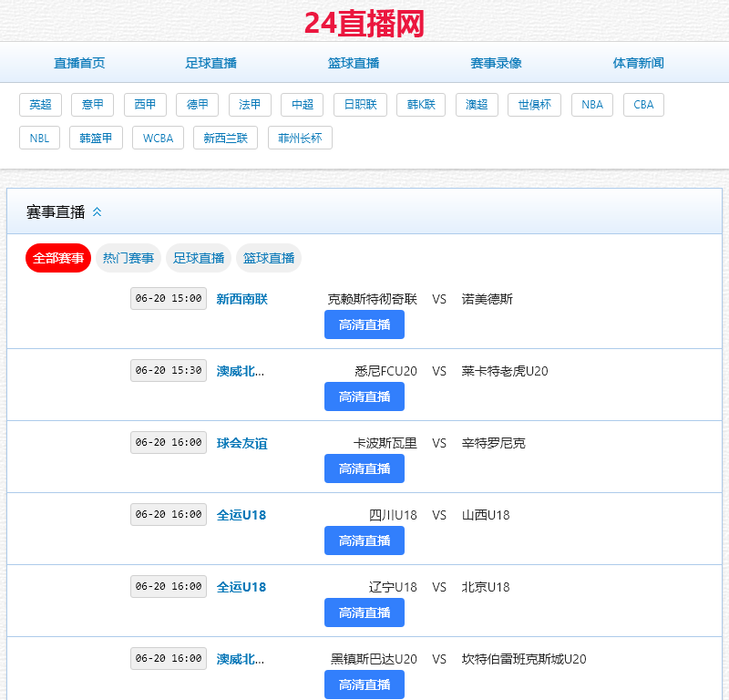729x700 pixels.
Task: Watch 高清直播 for 卡波斯瓦里 vs 辛特罗尼克
Action: click(364, 468)
